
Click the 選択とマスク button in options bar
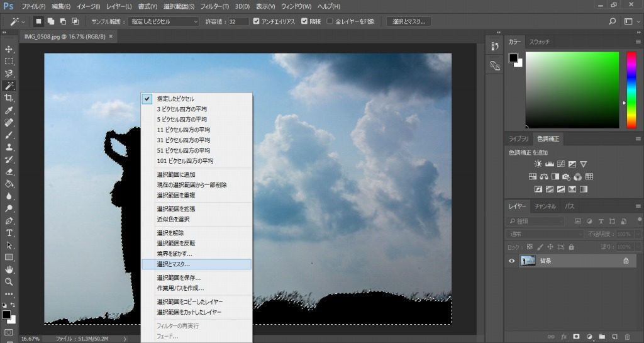(x=409, y=21)
